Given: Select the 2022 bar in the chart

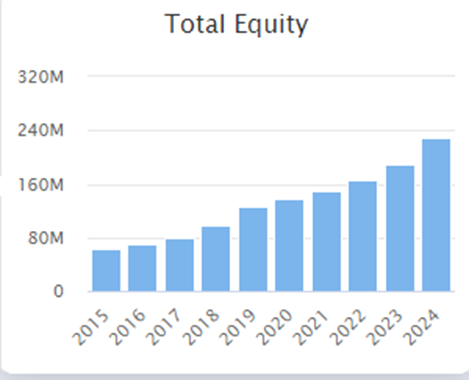Looking at the screenshot, I should pos(363,236).
